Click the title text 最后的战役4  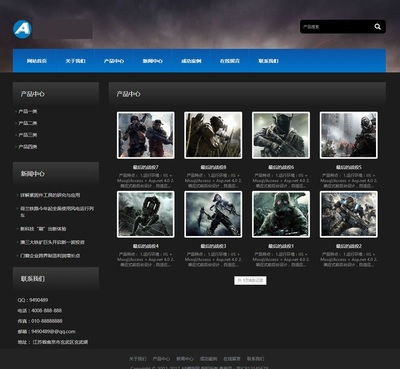pos(146,246)
